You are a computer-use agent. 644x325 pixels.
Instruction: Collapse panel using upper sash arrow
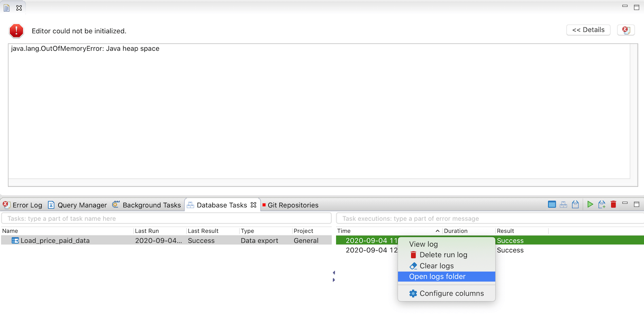pyautogui.click(x=334, y=273)
